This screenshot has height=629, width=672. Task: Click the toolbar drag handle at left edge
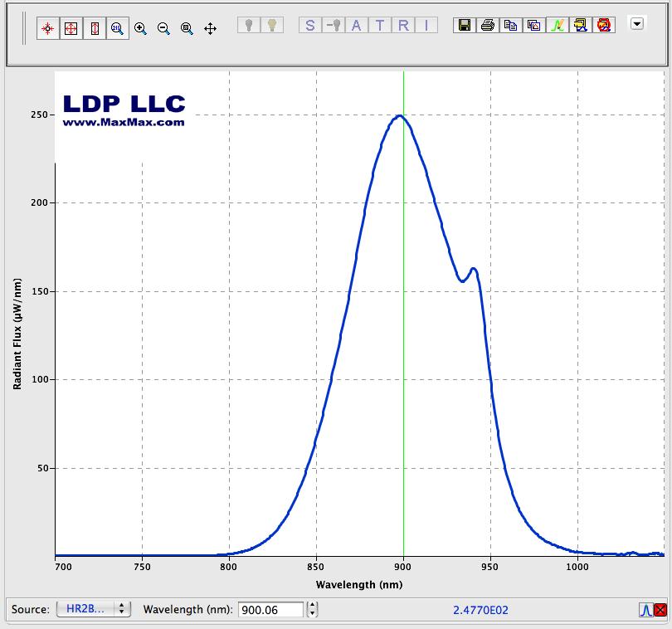[x=24, y=28]
